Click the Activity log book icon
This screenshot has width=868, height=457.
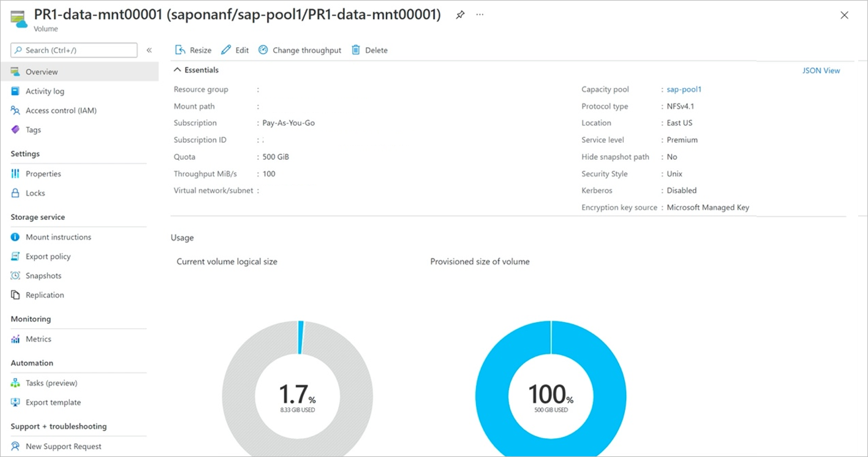[x=15, y=91]
